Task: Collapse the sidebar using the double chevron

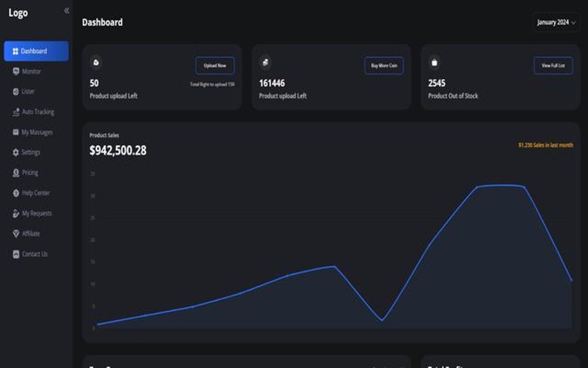Action: point(66,9)
